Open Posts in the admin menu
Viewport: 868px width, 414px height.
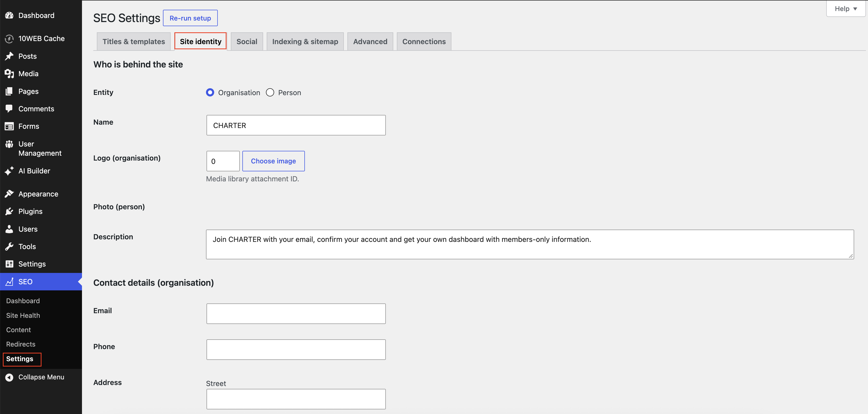[x=27, y=56]
